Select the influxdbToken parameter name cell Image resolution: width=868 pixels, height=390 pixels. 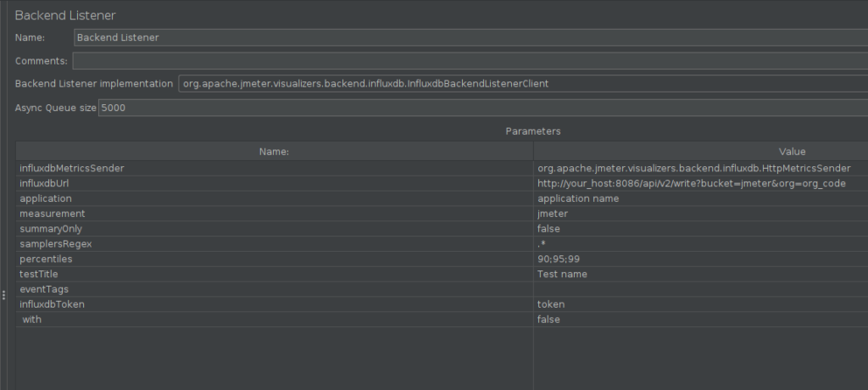(274, 304)
